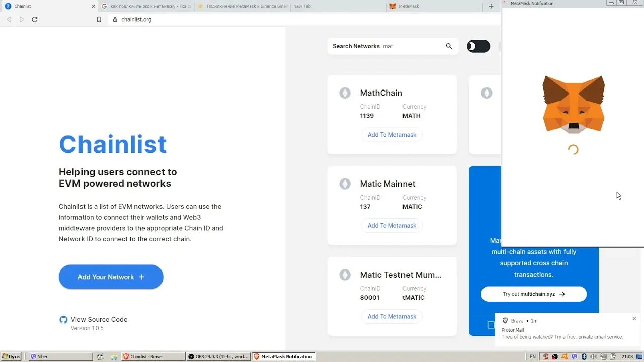The image size is (644, 362).
Task: Click Mumbai testnet ChainID value 80001
Action: pyautogui.click(x=370, y=298)
